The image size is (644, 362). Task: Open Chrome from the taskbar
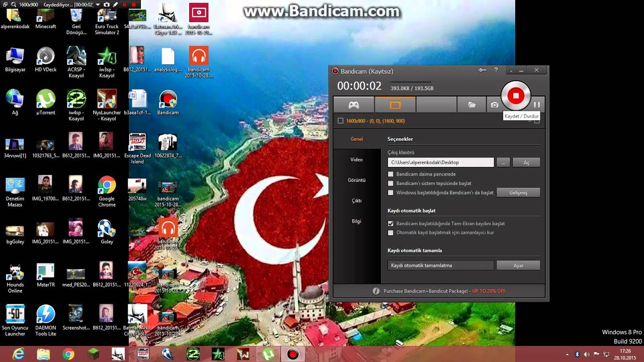coord(68,354)
